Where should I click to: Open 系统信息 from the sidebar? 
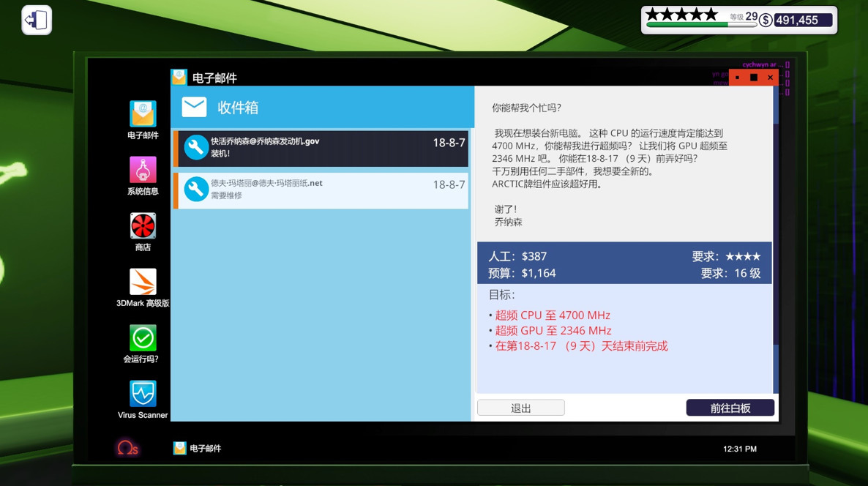143,170
